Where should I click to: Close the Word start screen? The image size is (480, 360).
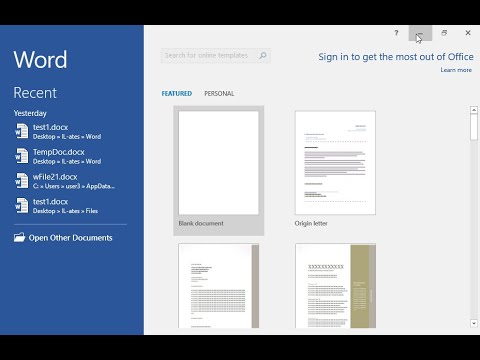tap(468, 33)
